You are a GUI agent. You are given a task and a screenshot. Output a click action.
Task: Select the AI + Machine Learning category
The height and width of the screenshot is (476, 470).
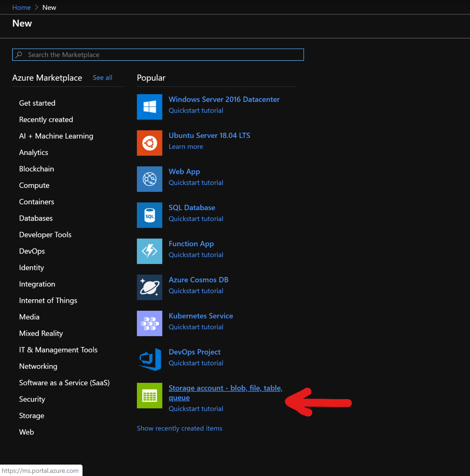click(x=56, y=136)
